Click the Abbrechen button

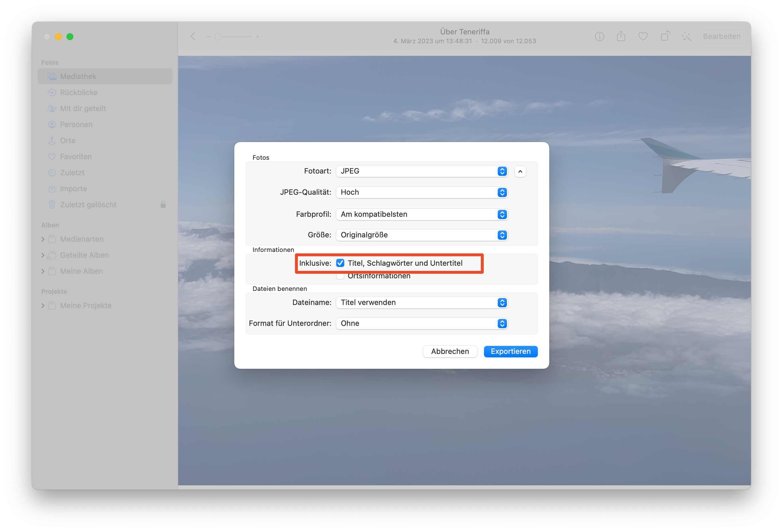tap(450, 351)
